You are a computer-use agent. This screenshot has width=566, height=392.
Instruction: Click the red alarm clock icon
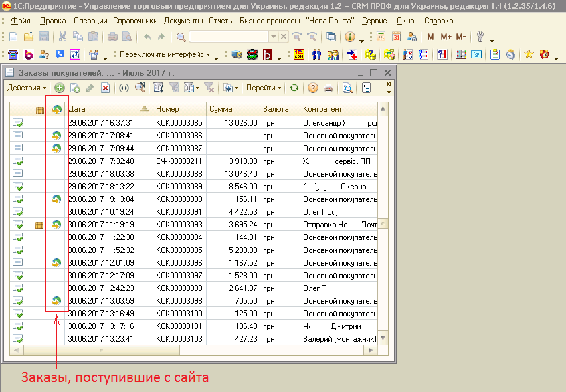point(545,54)
